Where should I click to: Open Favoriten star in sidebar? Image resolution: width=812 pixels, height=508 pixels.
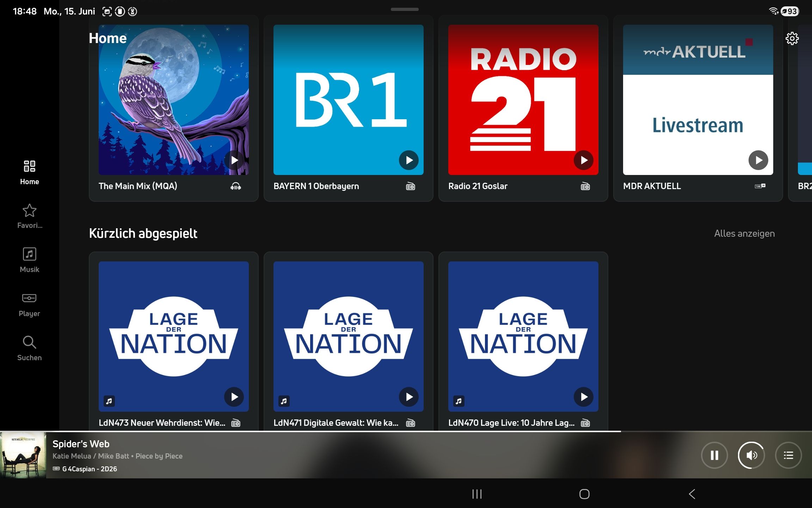pyautogui.click(x=30, y=216)
